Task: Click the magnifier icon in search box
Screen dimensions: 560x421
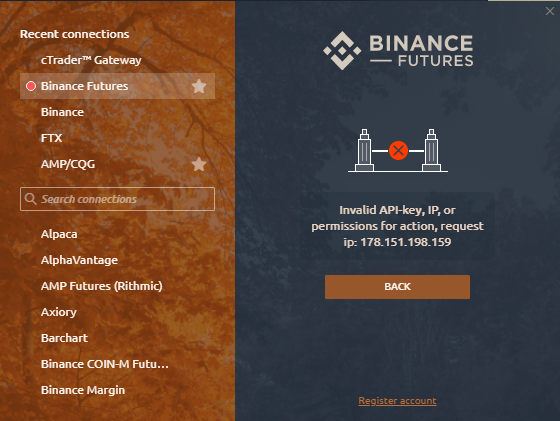Action: tap(31, 199)
